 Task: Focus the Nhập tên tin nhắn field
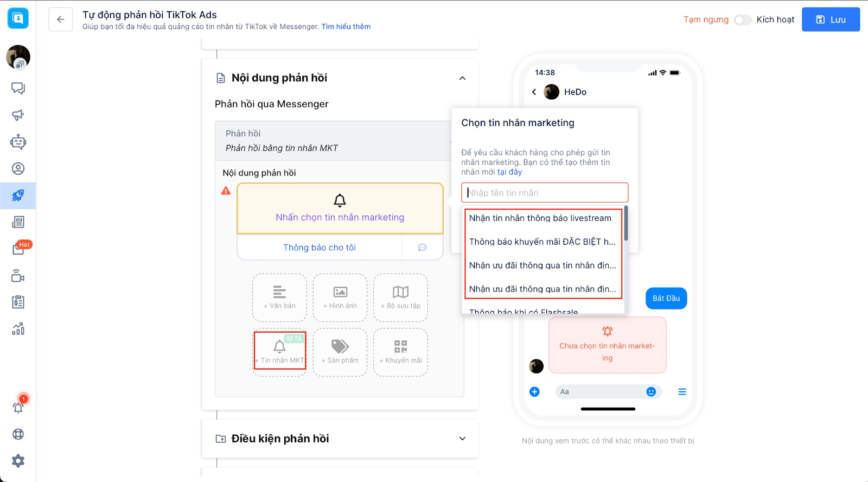pyautogui.click(x=545, y=193)
